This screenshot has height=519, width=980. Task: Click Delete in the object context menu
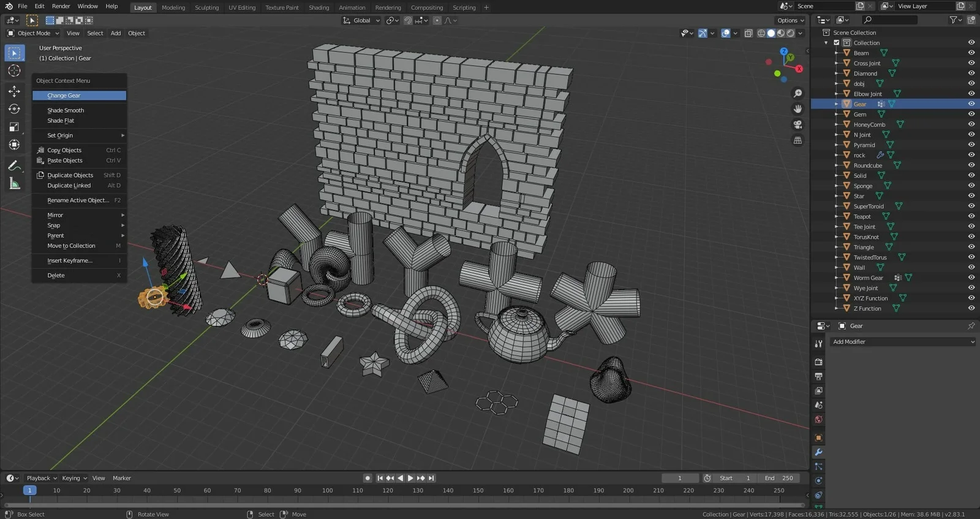pyautogui.click(x=56, y=275)
